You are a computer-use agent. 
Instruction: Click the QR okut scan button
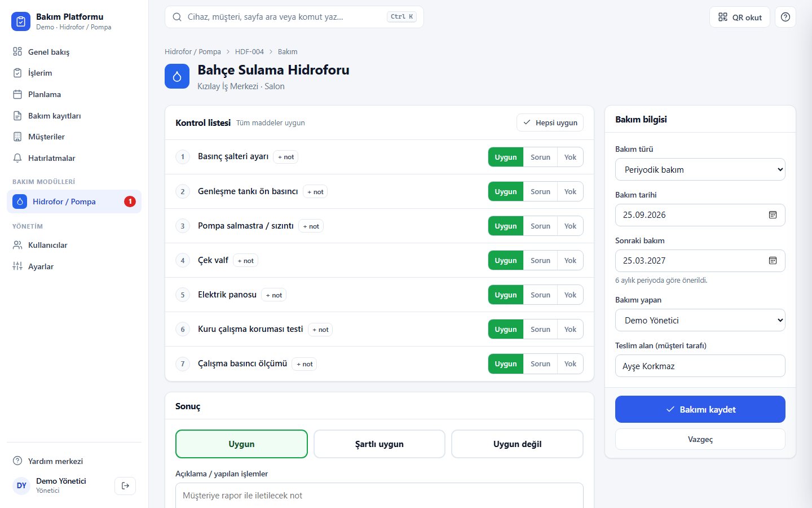[740, 17]
